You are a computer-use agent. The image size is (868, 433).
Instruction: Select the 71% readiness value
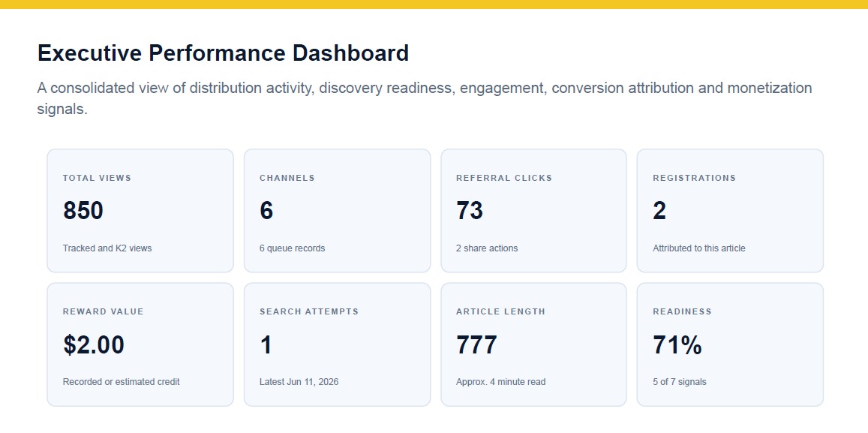[x=677, y=344]
